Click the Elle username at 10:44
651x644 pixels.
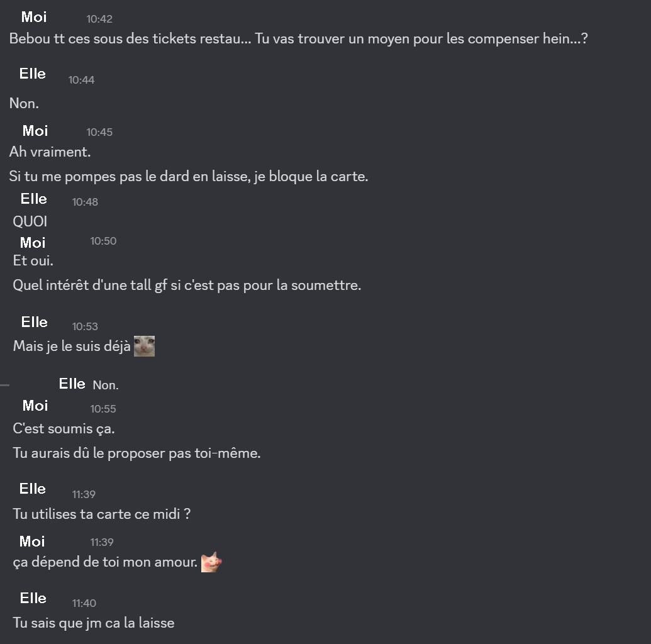(x=32, y=74)
